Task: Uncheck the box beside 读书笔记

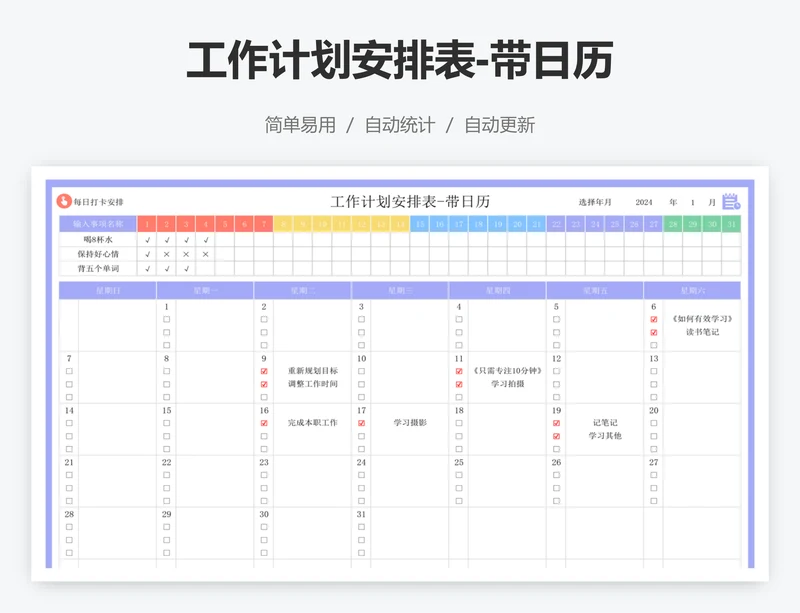Action: click(x=654, y=332)
